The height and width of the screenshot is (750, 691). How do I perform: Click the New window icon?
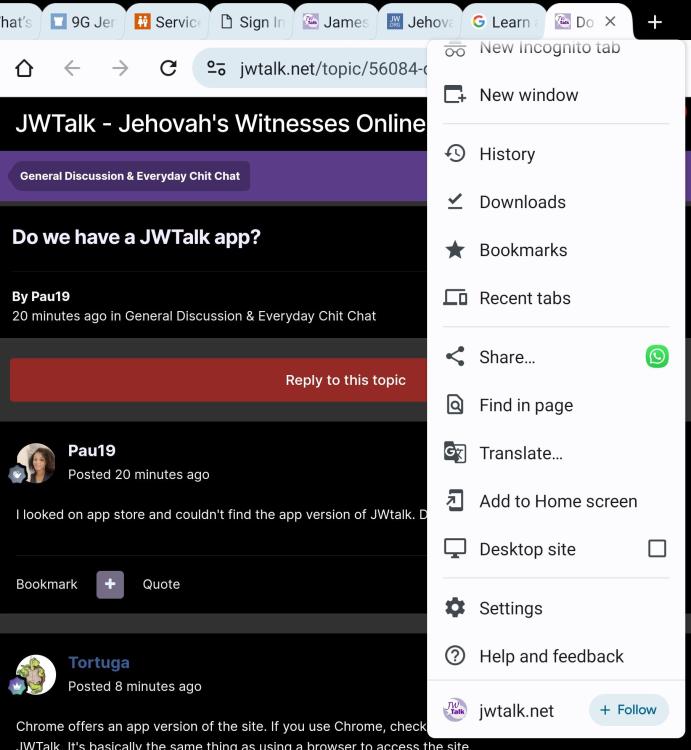pos(455,94)
